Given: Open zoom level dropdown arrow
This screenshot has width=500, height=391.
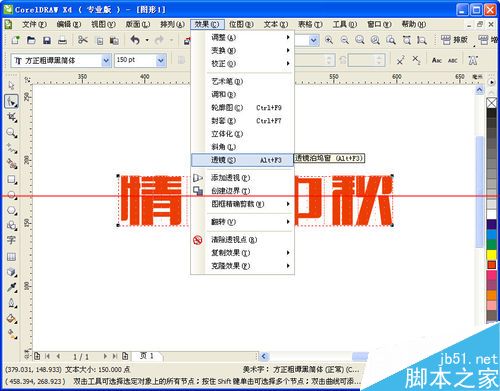Looking at the screenshot, I should click(x=313, y=41).
